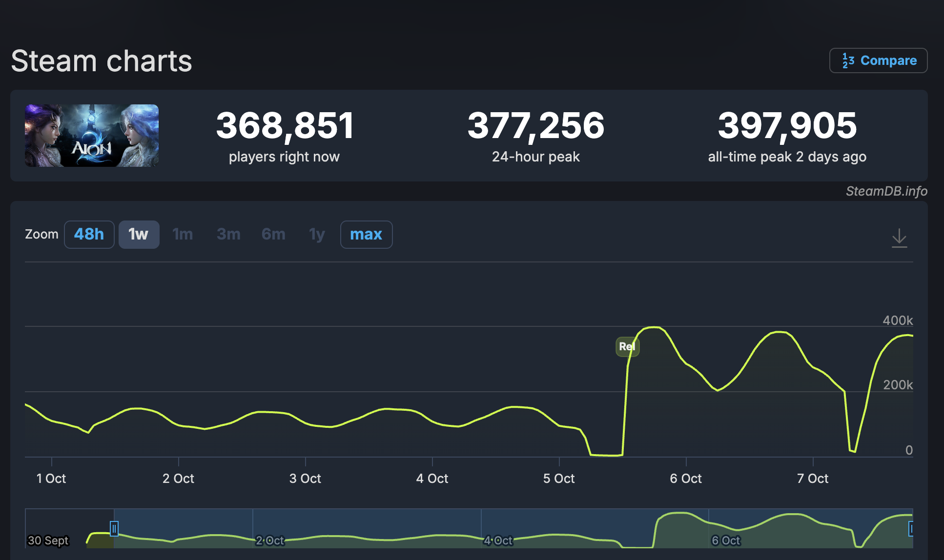Set chart zoom to 48h
Image resolution: width=944 pixels, height=560 pixels.
pos(89,235)
